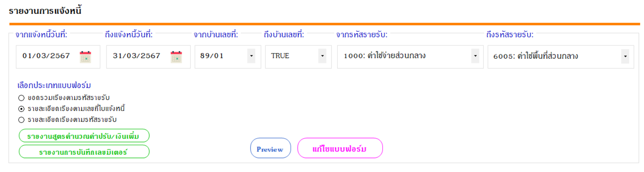Click the 1000: ค่าใช้จ่ายส่วนกลาง text

[x=385, y=56]
